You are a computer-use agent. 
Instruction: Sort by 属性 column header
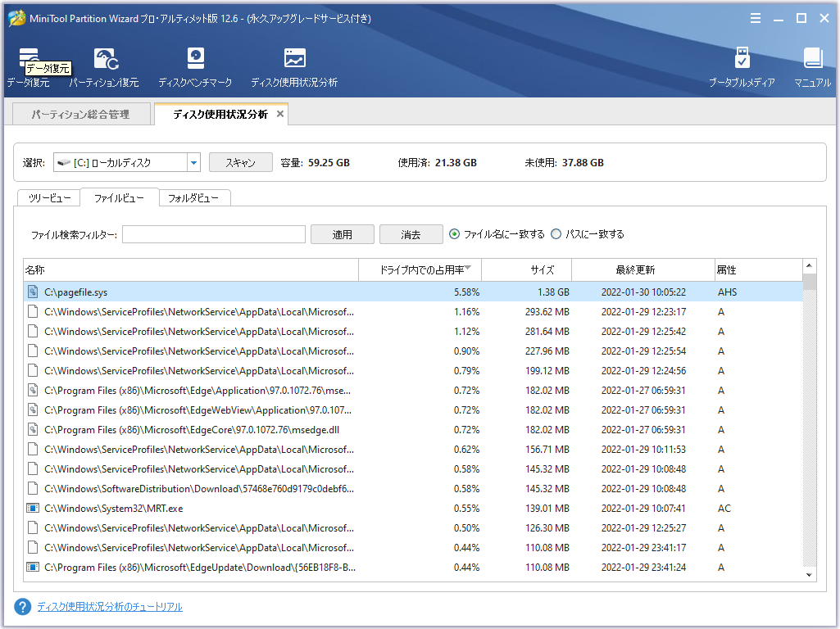click(x=759, y=269)
